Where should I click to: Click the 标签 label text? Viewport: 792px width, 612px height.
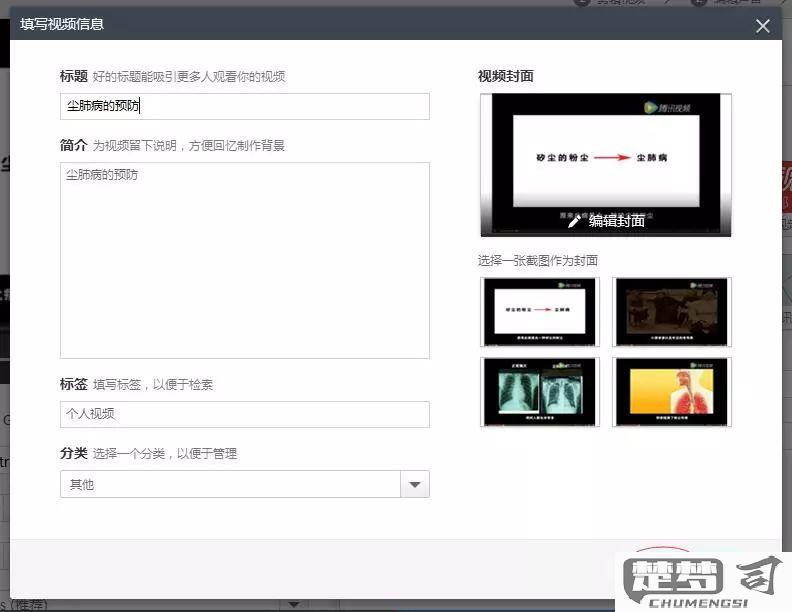click(x=74, y=384)
